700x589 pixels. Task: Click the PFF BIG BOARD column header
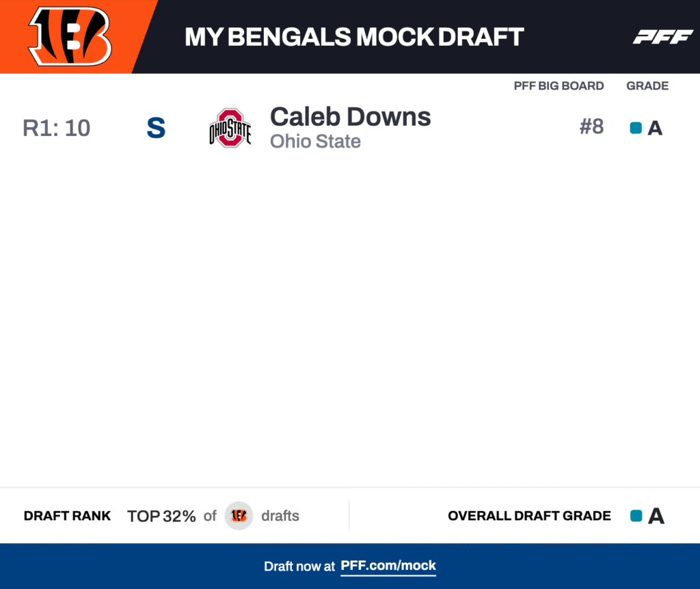[558, 86]
